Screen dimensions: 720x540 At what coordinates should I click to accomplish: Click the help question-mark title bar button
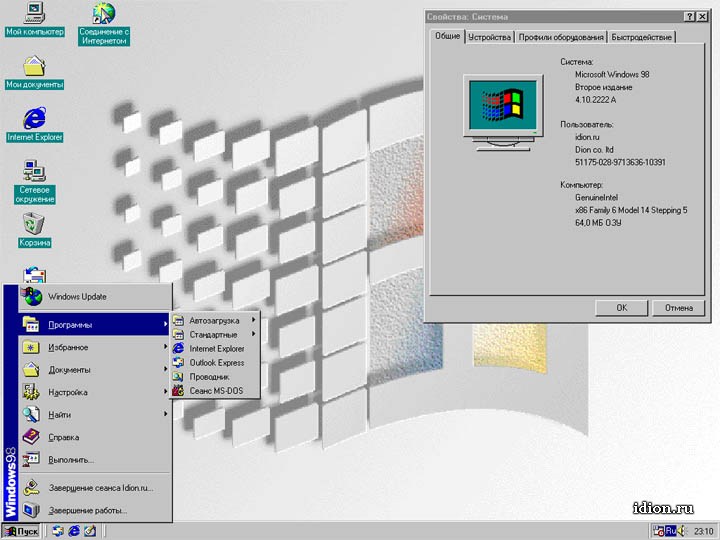pyautogui.click(x=689, y=17)
